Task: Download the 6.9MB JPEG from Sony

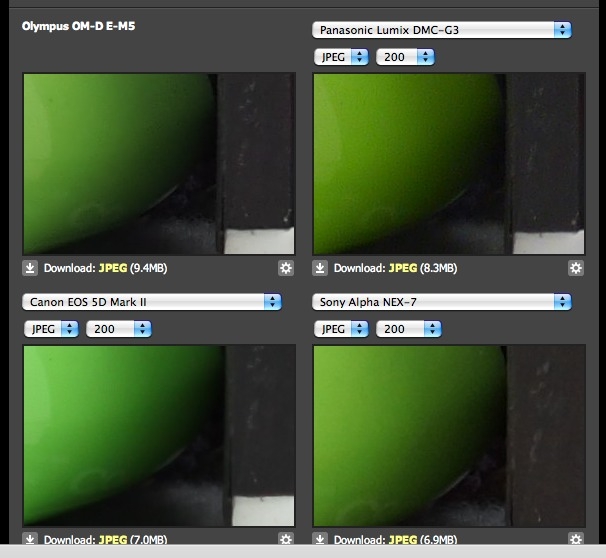Action: click(403, 539)
